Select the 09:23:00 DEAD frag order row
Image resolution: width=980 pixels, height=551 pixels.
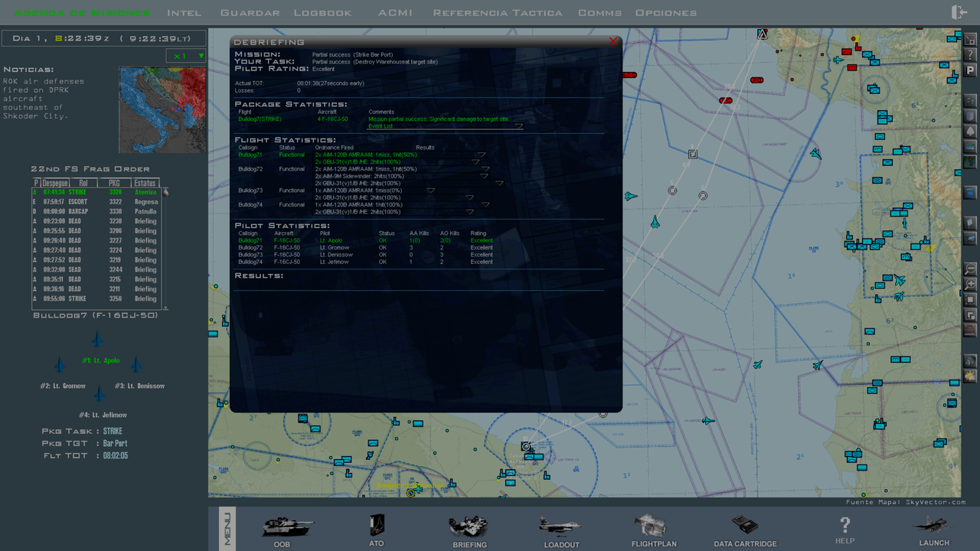point(96,221)
